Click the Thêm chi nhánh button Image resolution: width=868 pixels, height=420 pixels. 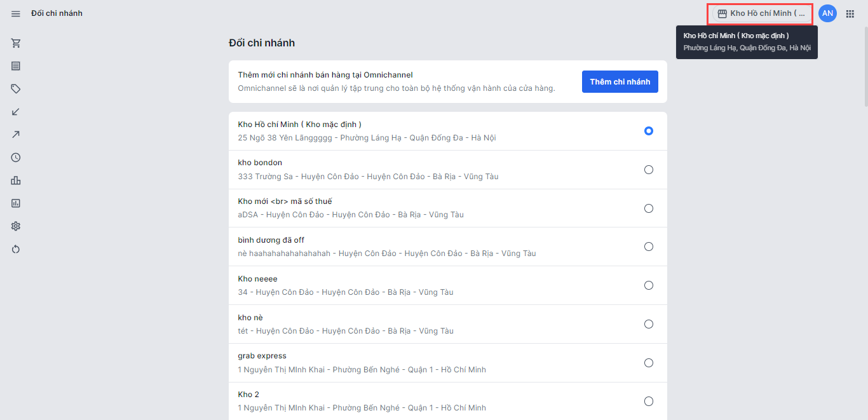[620, 82]
